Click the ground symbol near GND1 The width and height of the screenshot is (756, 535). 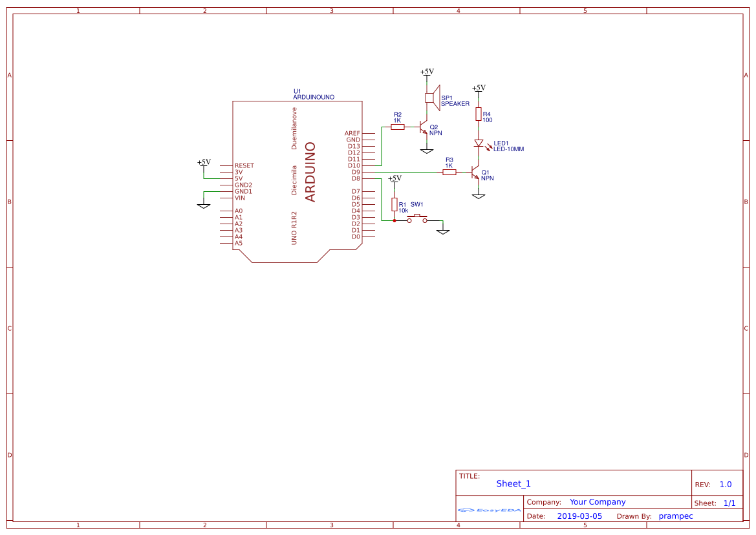coord(204,204)
